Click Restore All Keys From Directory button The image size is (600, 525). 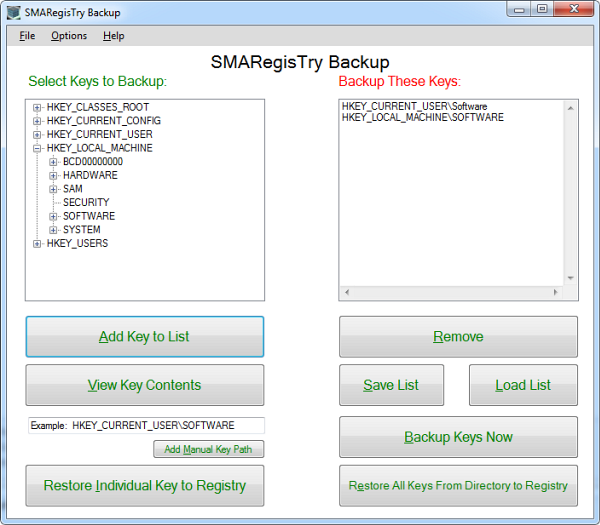click(458, 486)
